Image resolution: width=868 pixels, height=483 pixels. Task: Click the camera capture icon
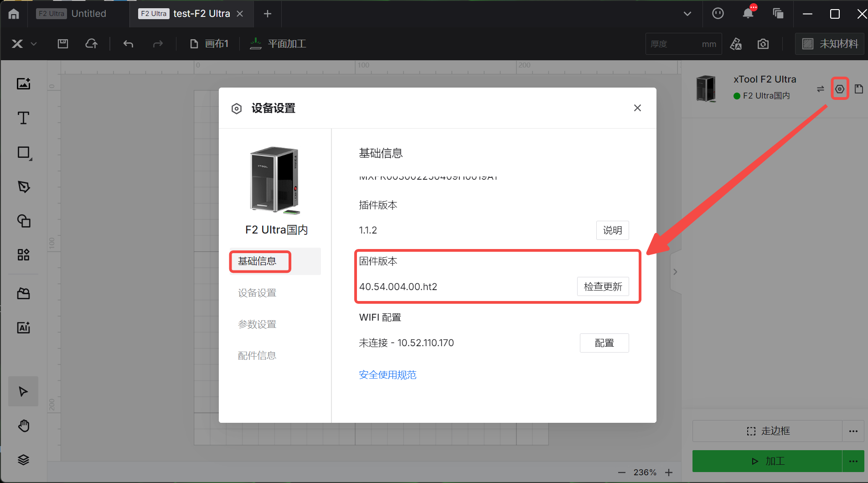tap(763, 44)
